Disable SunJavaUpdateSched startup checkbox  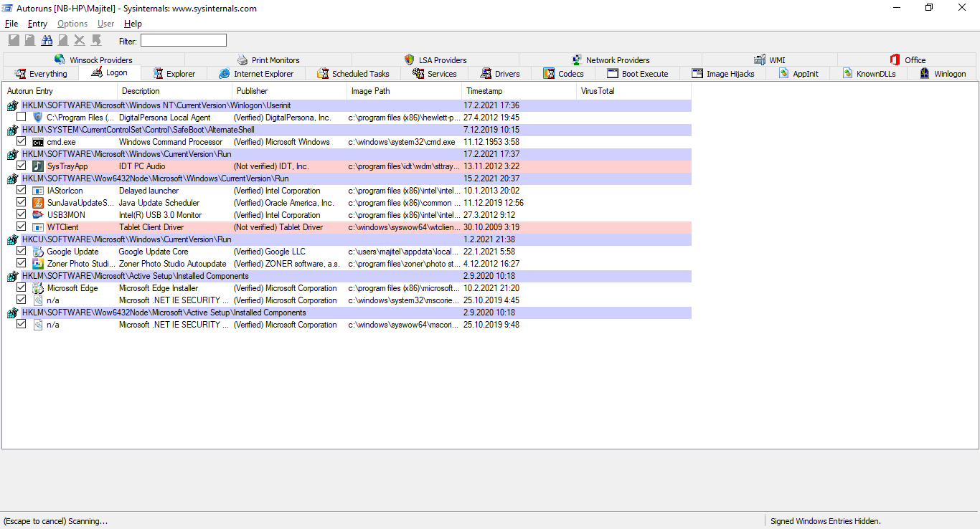(x=22, y=202)
